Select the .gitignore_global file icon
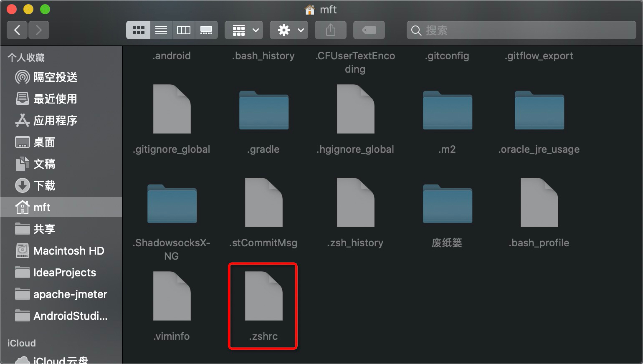Viewport: 643px width, 364px height. [172, 109]
